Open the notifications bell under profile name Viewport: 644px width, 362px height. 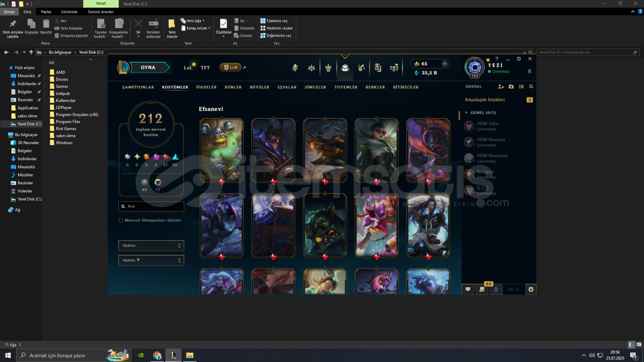(x=530, y=71)
